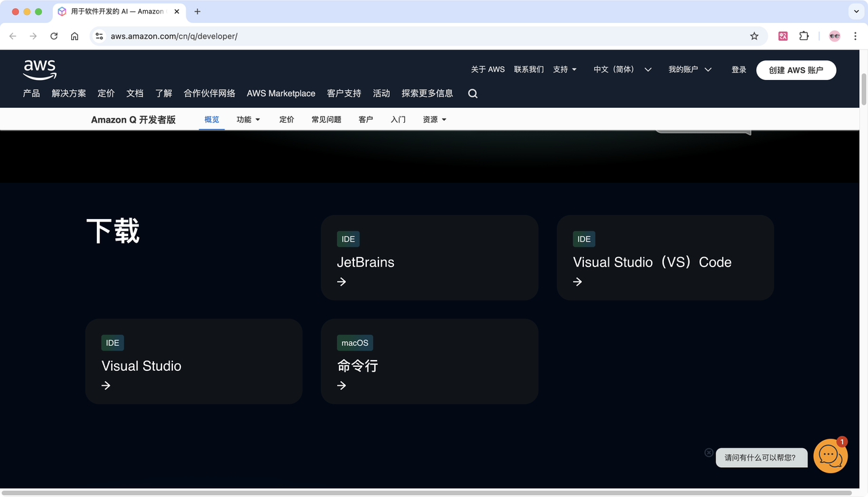Dismiss the chat prompt with its close icon

point(709,452)
